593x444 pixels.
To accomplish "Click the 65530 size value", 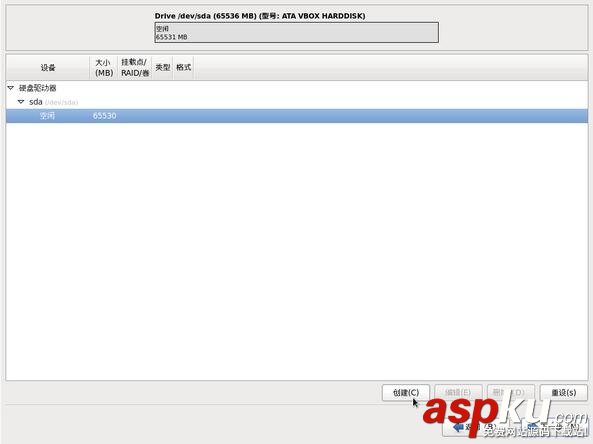I will click(104, 116).
